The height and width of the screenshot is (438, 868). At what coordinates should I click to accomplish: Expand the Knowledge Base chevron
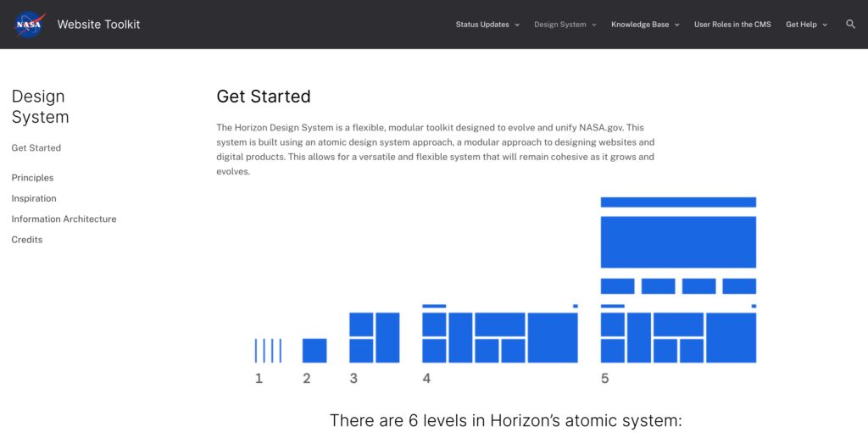[x=677, y=25]
